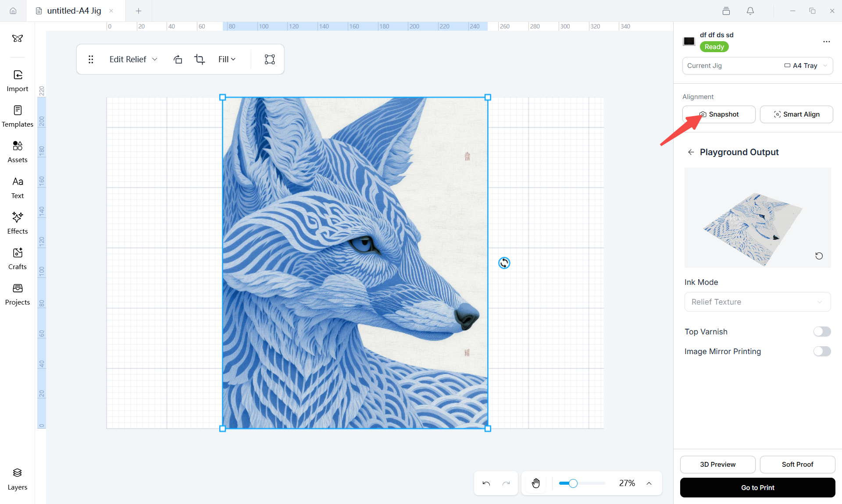Open the device more options menu

tap(827, 42)
